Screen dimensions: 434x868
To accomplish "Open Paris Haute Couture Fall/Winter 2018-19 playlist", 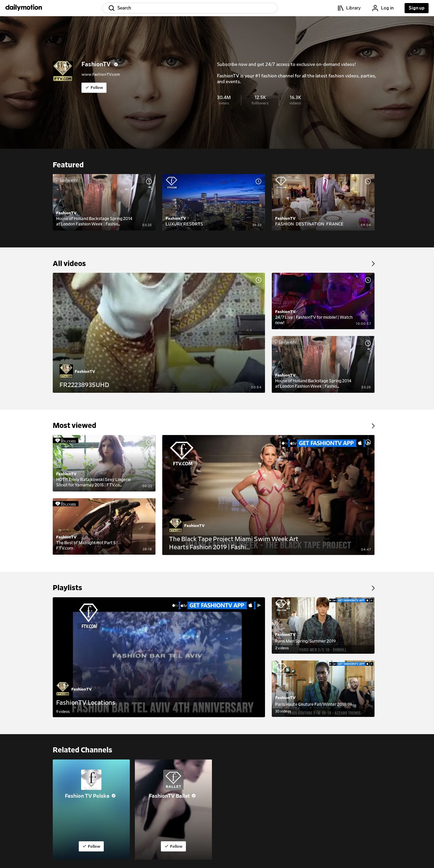I will [x=323, y=689].
